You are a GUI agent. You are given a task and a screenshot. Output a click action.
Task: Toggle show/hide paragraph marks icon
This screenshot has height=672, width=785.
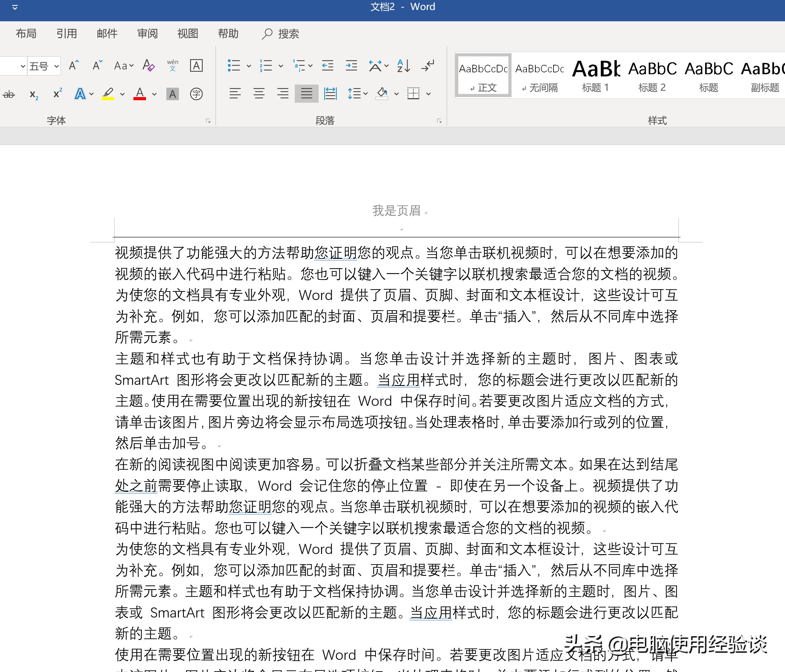[x=428, y=65]
